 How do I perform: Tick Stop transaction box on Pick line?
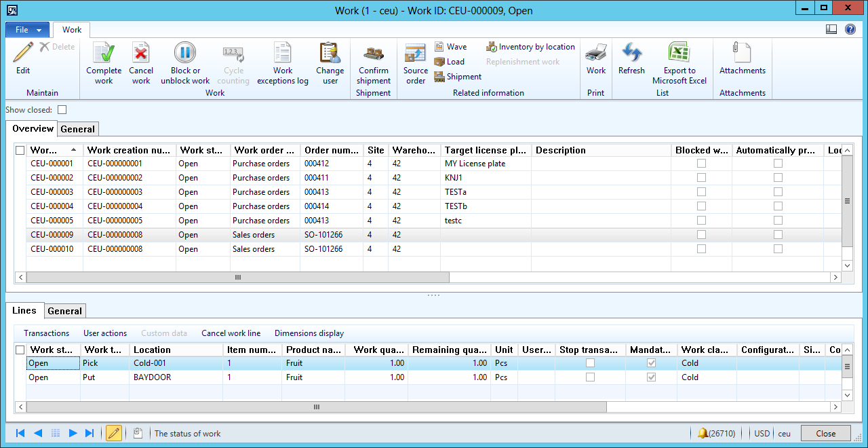coord(590,363)
